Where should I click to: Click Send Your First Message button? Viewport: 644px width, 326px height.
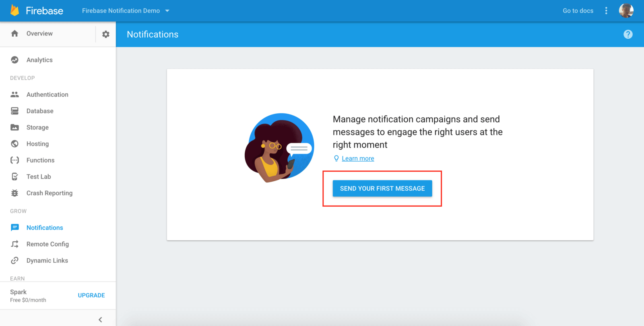[x=382, y=188]
